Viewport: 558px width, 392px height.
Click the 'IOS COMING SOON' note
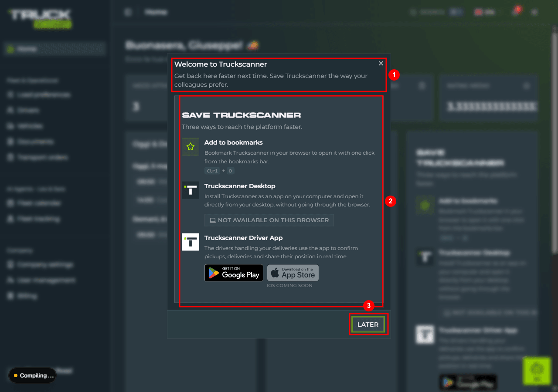pyautogui.click(x=289, y=286)
